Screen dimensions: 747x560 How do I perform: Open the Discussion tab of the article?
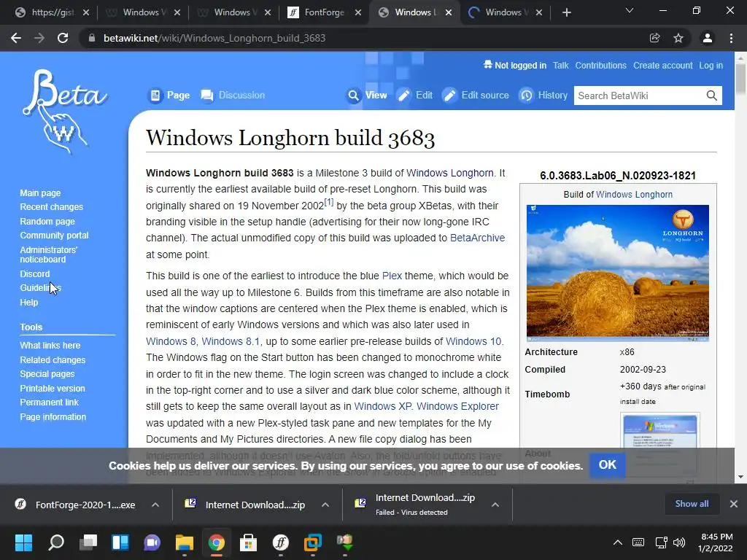click(233, 96)
